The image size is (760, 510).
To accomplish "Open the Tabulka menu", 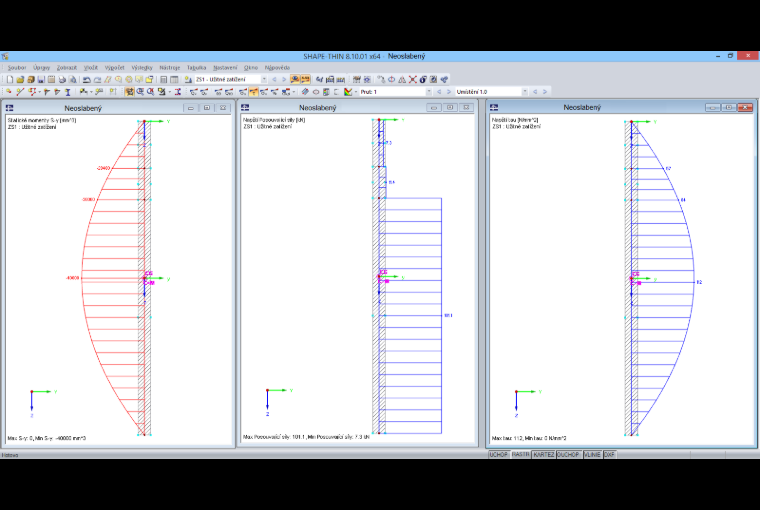I will (x=196, y=67).
